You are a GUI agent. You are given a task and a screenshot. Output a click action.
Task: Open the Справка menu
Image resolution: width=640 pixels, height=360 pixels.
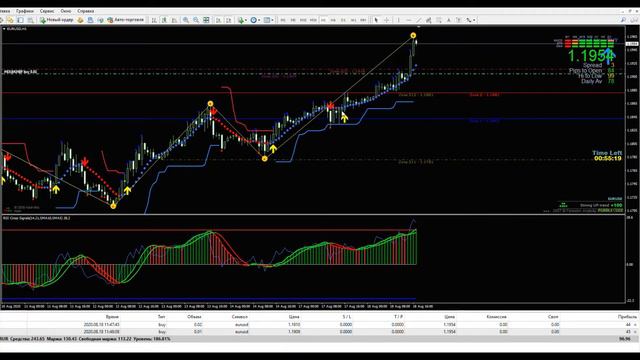point(86,11)
